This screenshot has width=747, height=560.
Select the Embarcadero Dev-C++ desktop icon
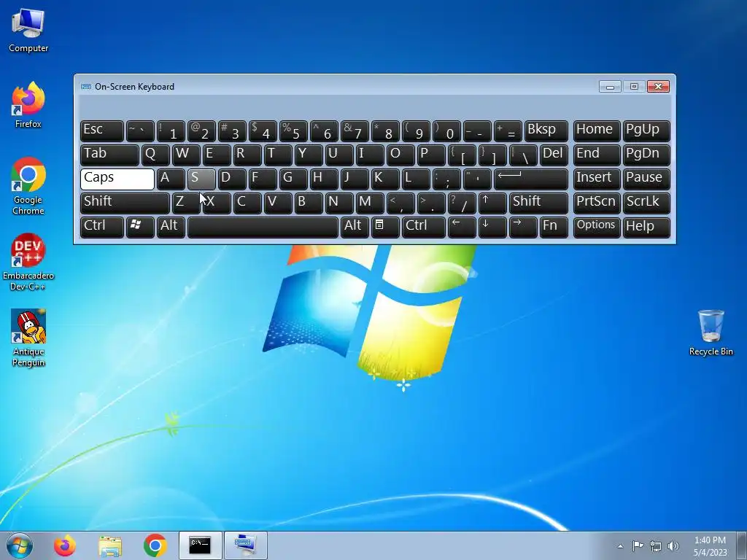coord(28,262)
